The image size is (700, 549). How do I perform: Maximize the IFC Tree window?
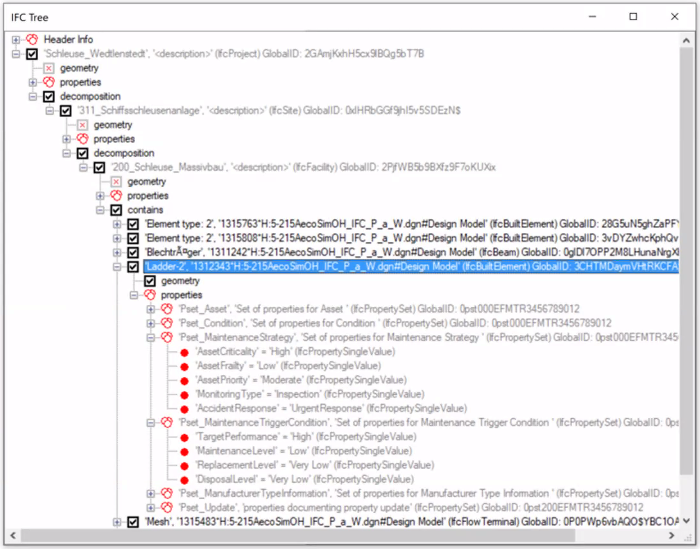click(633, 17)
